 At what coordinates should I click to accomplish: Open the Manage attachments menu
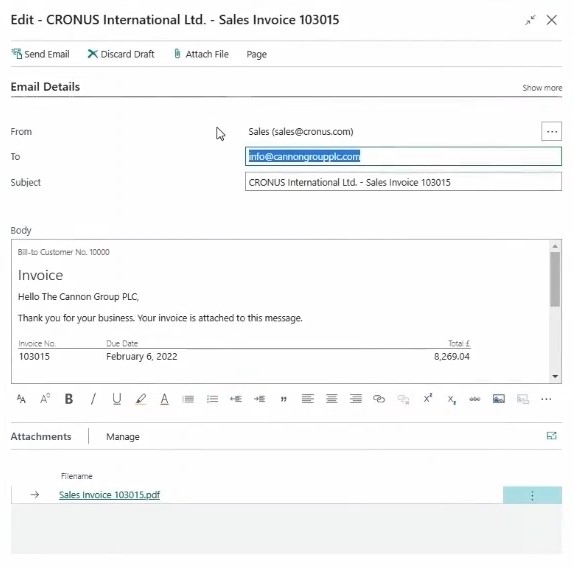(123, 437)
